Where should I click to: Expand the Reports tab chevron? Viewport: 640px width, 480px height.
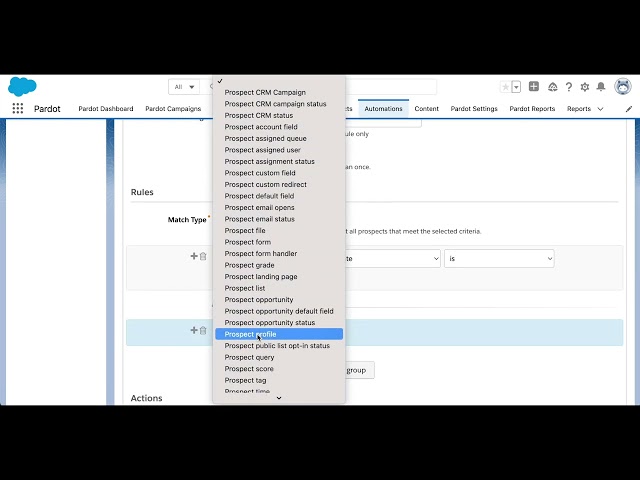[x=600, y=109]
